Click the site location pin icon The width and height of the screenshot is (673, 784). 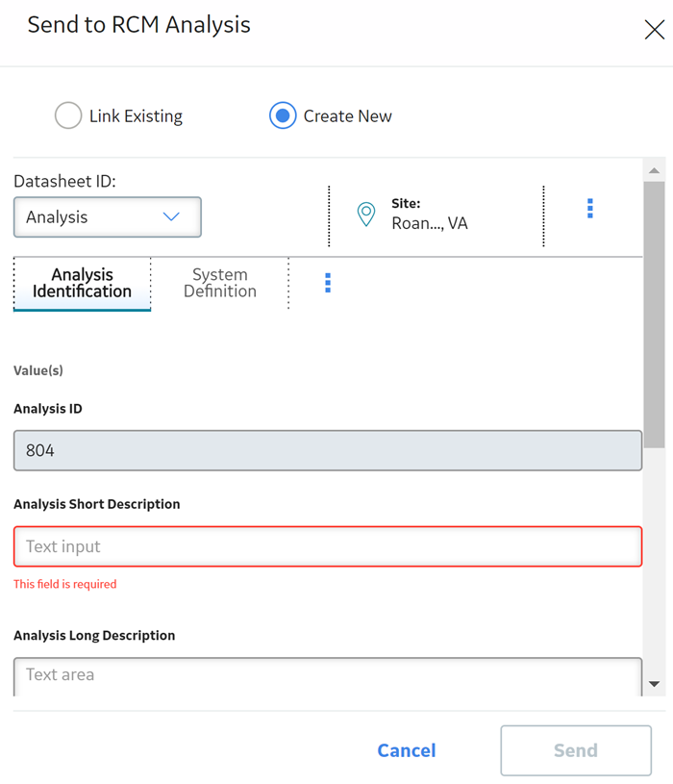pos(366,214)
